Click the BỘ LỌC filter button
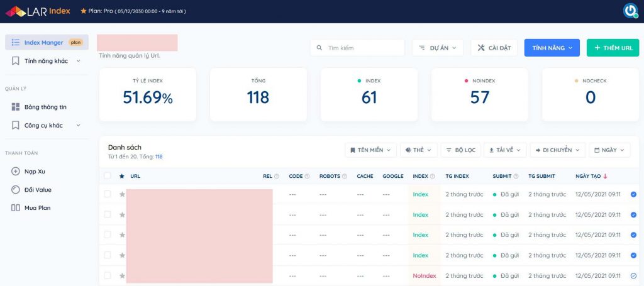This screenshot has height=286, width=644. coord(461,150)
